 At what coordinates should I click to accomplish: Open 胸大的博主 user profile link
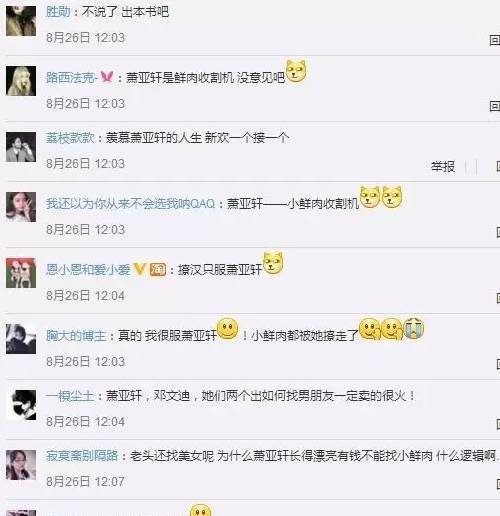pyautogui.click(x=76, y=335)
